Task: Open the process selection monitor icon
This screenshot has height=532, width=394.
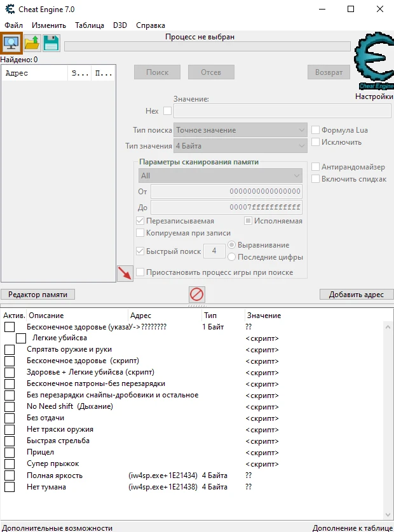Action: pyautogui.click(x=11, y=43)
